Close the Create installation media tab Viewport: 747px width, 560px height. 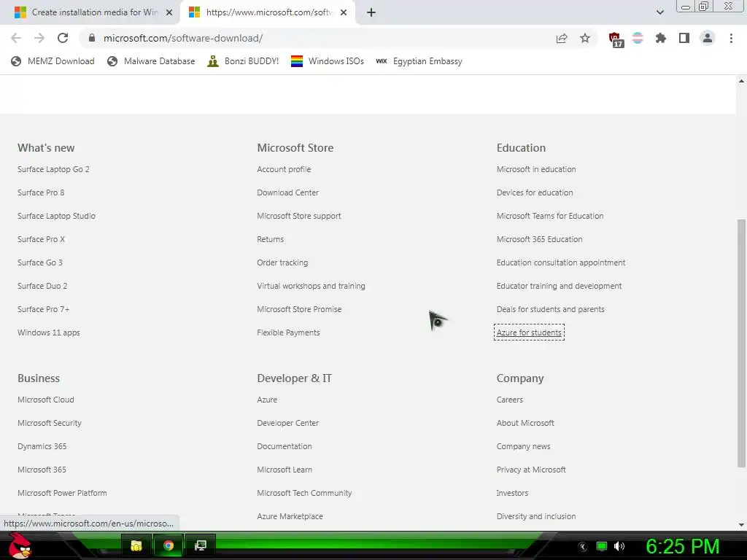(169, 12)
